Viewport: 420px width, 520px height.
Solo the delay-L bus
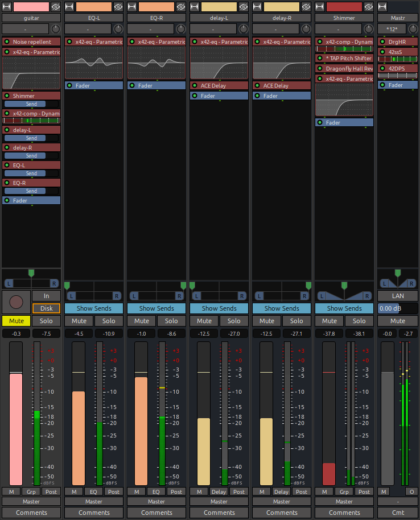pos(234,321)
